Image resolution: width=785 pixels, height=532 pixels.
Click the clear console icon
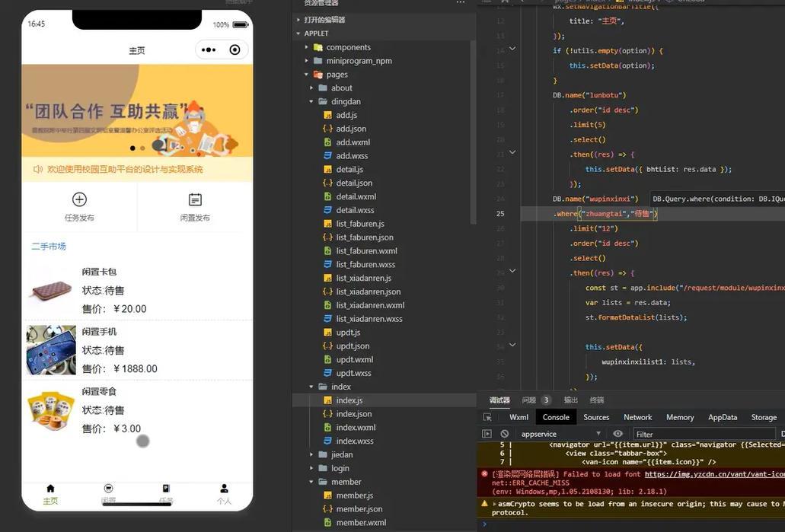click(x=504, y=433)
